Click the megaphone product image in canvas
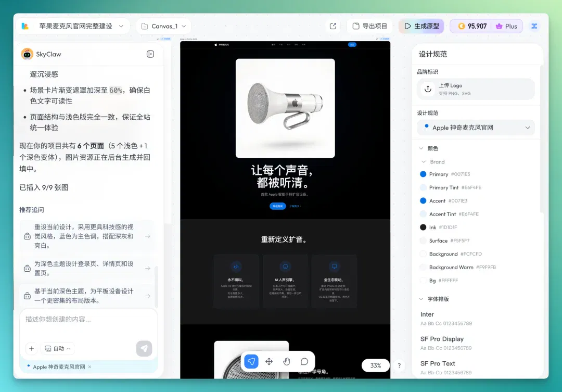Viewport: 562px width, 392px height. [x=285, y=108]
